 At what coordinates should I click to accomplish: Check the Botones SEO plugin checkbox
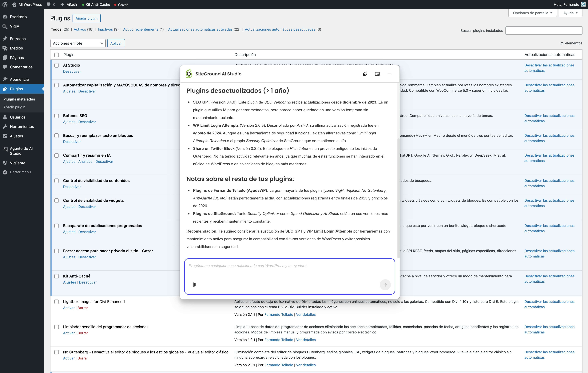coord(57,116)
